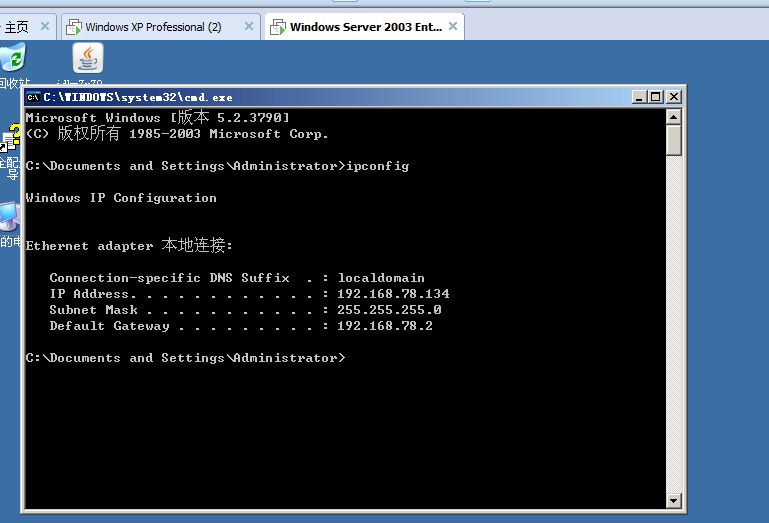Select the Windows Server 2003 Ent tab

pos(365,27)
